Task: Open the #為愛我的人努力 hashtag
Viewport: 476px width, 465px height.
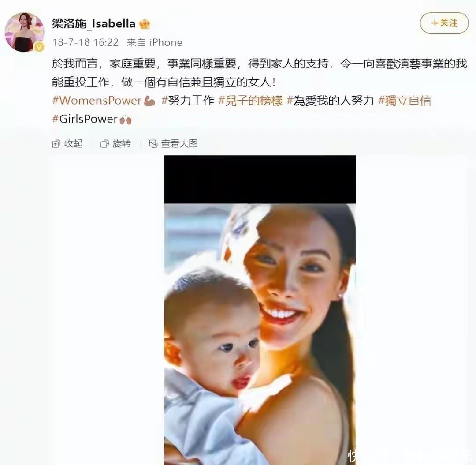Action: pos(330,100)
